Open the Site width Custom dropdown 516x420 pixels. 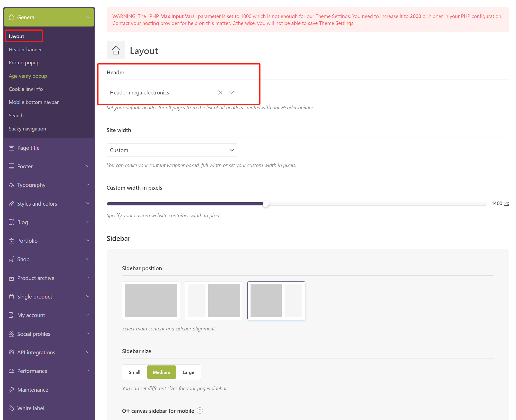(x=172, y=150)
